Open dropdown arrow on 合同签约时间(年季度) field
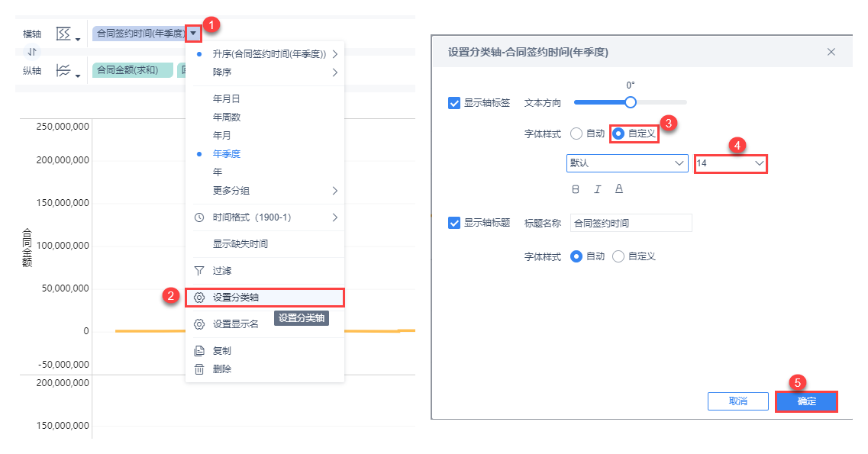Image resolution: width=868 pixels, height=454 pixels. click(195, 33)
